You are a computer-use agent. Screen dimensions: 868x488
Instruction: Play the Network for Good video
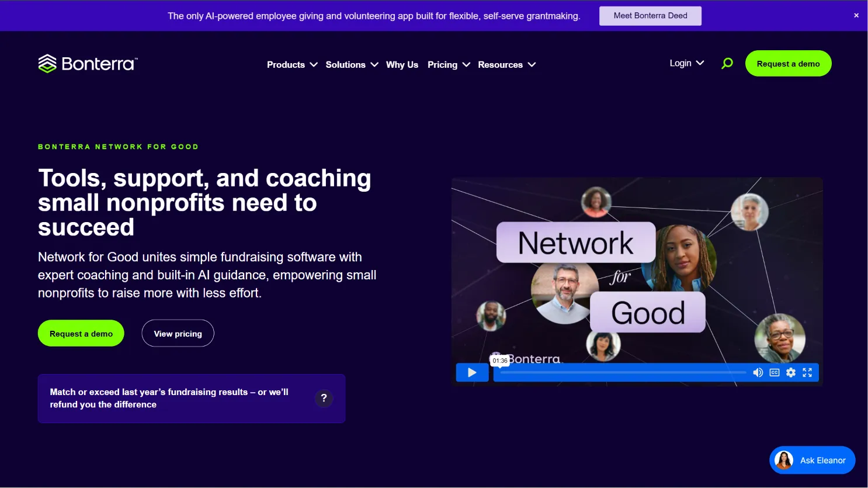point(472,372)
